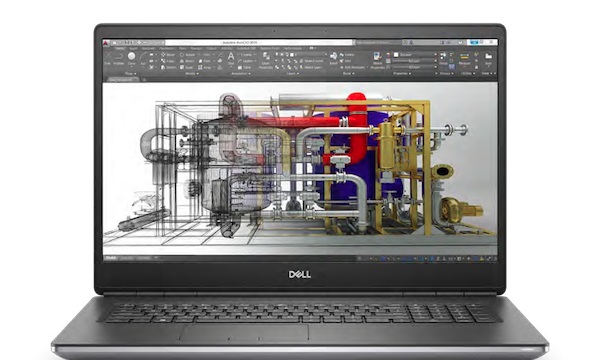600x360 pixels.
Task: Select the Model layout tab
Action: (111, 258)
